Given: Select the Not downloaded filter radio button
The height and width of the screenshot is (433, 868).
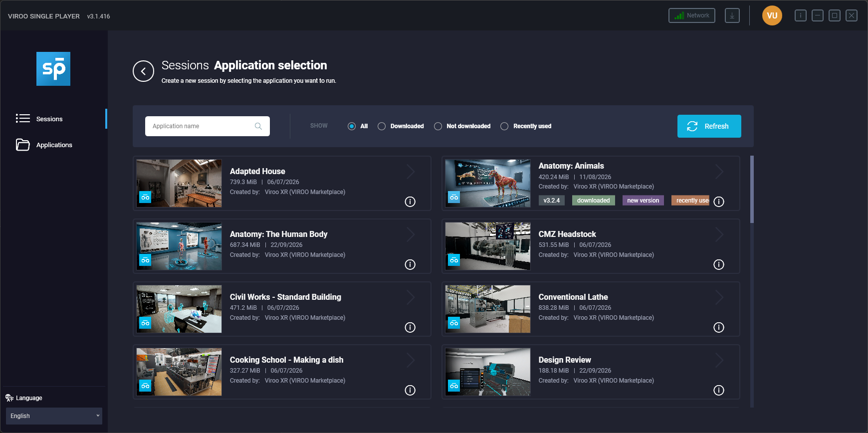Looking at the screenshot, I should (x=438, y=126).
